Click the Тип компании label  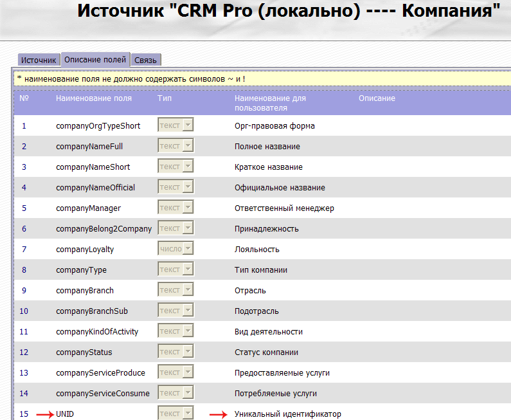[x=261, y=269]
